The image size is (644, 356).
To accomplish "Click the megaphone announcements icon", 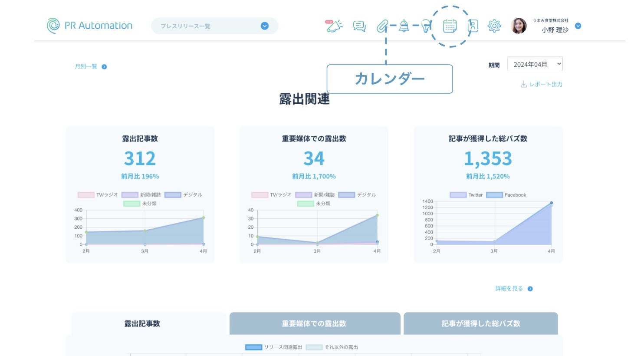I will pyautogui.click(x=334, y=26).
